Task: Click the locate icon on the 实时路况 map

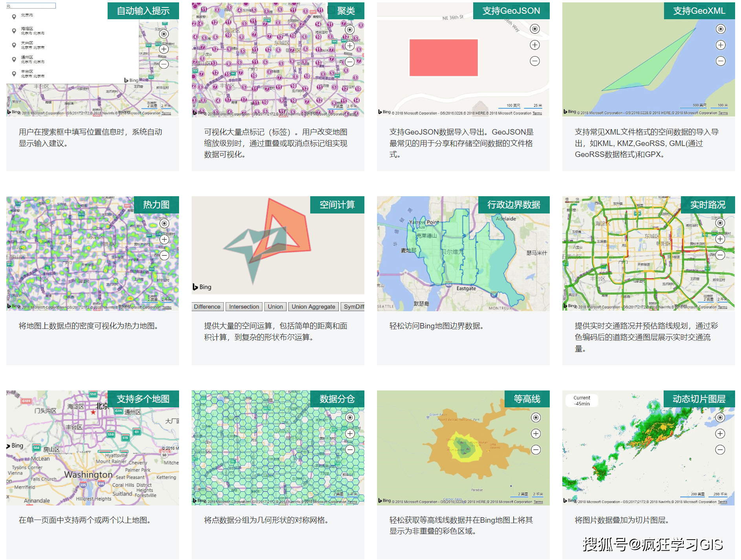Action: tap(720, 223)
